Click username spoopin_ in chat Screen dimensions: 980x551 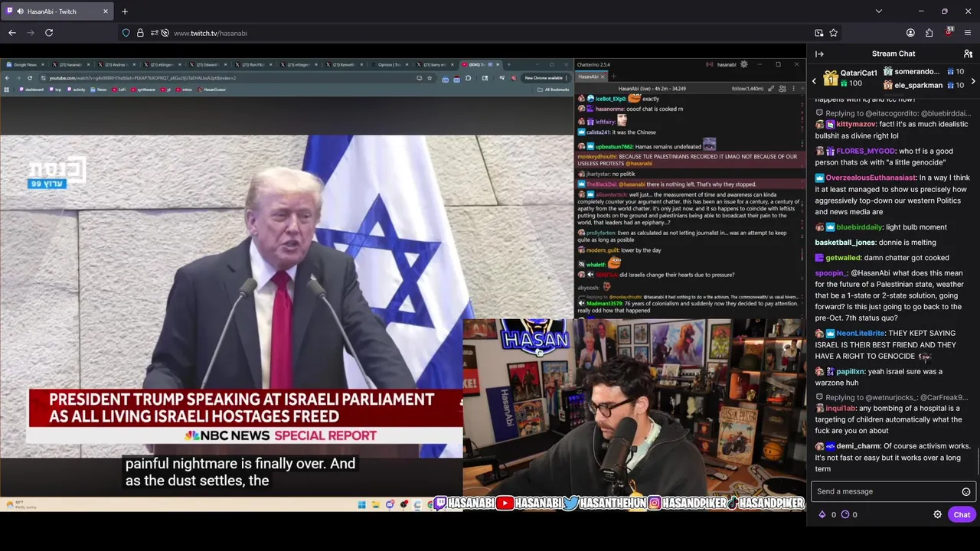pos(831,273)
